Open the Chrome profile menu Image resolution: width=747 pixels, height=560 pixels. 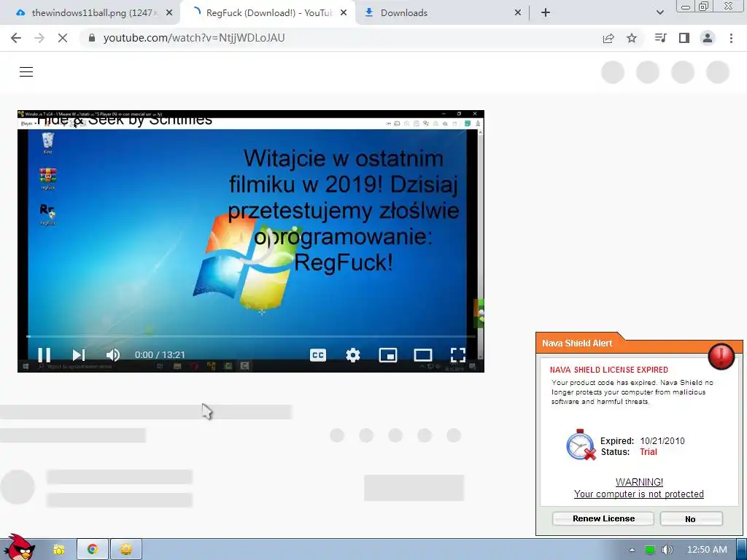(708, 38)
